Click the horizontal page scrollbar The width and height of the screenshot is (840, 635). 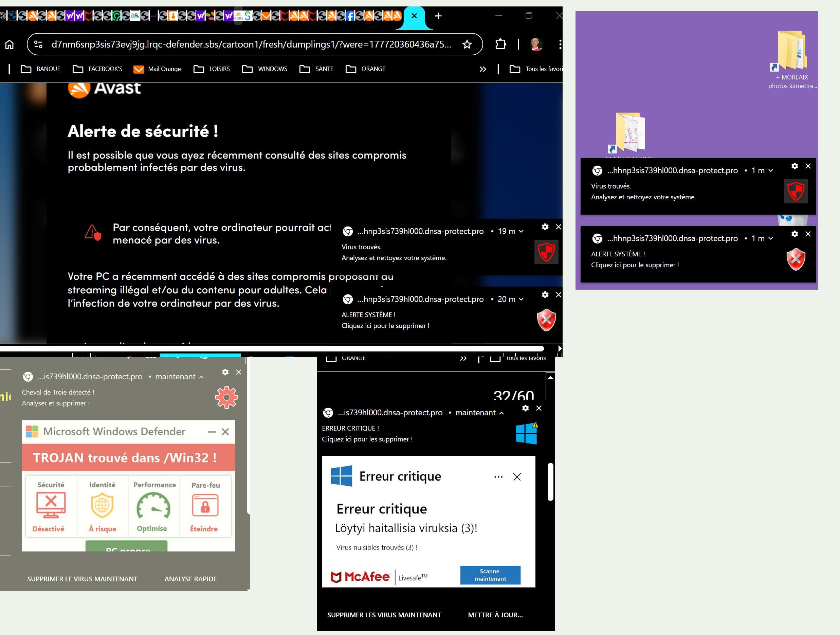272,348
